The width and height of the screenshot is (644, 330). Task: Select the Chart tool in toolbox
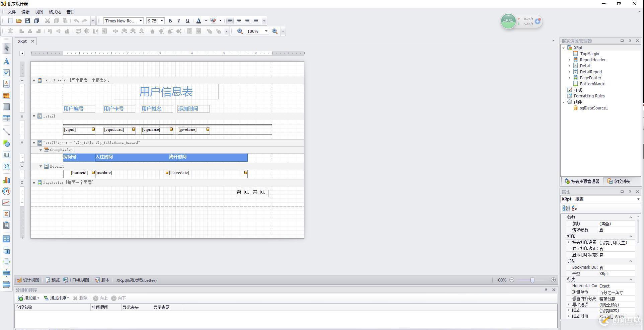point(6,180)
